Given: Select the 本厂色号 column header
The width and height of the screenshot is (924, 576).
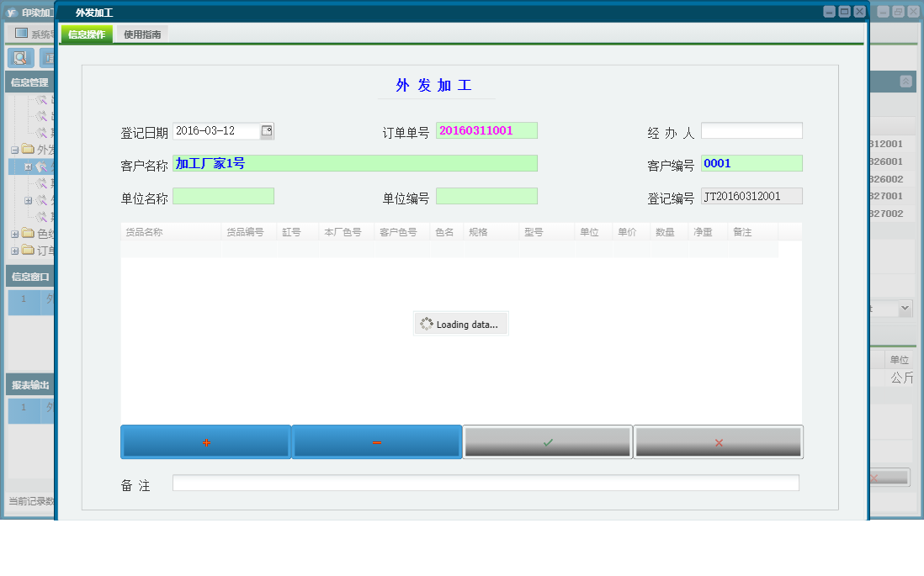Looking at the screenshot, I should [347, 232].
